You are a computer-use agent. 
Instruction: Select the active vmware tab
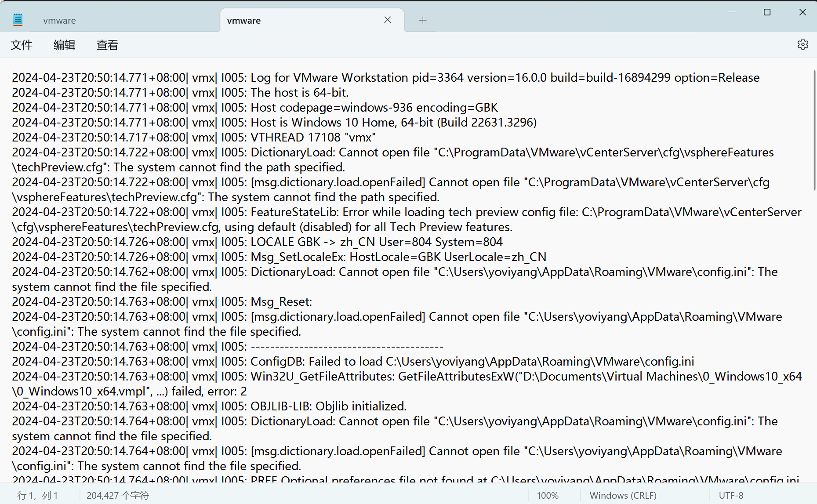click(x=312, y=20)
